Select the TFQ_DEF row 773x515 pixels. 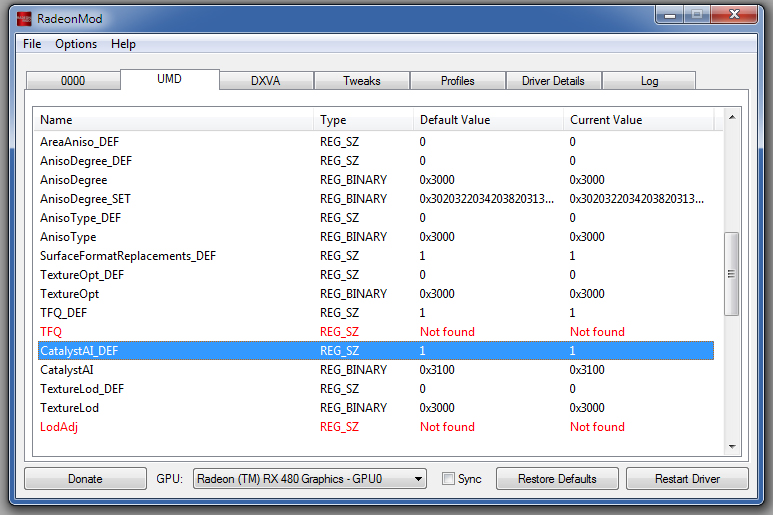click(376, 312)
